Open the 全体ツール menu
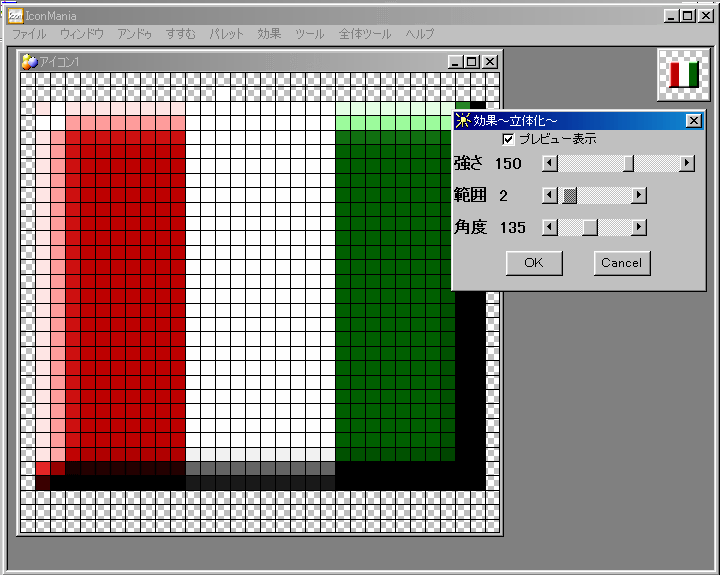 pyautogui.click(x=365, y=34)
